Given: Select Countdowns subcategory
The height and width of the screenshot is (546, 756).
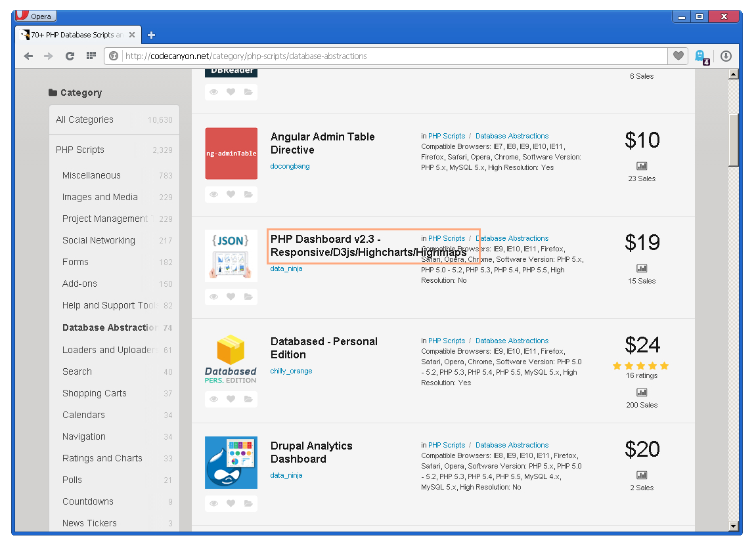Looking at the screenshot, I should (114, 501).
